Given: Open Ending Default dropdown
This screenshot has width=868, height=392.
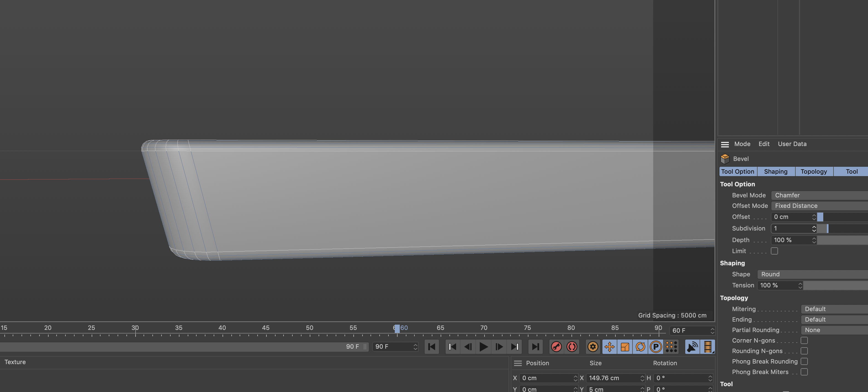Looking at the screenshot, I should (834, 319).
